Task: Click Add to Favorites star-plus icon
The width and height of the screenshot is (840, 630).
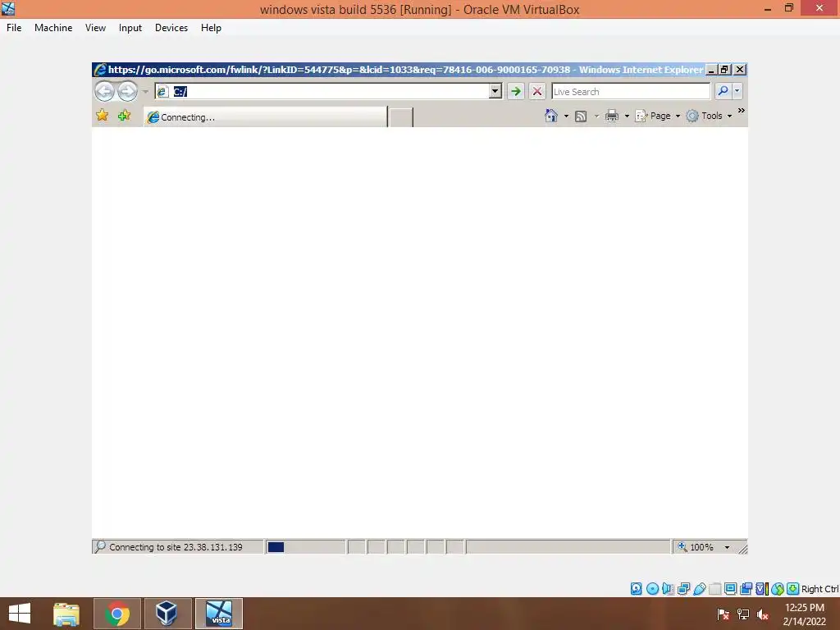Action: click(125, 115)
